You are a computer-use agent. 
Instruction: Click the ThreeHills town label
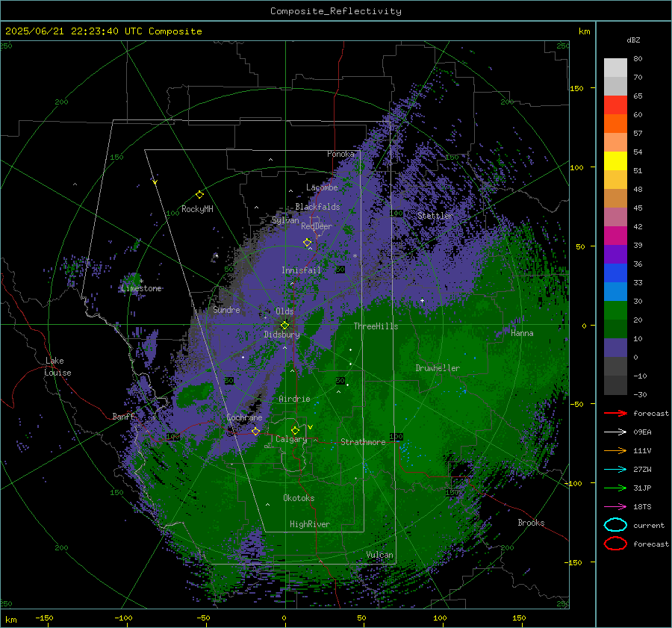(x=376, y=326)
